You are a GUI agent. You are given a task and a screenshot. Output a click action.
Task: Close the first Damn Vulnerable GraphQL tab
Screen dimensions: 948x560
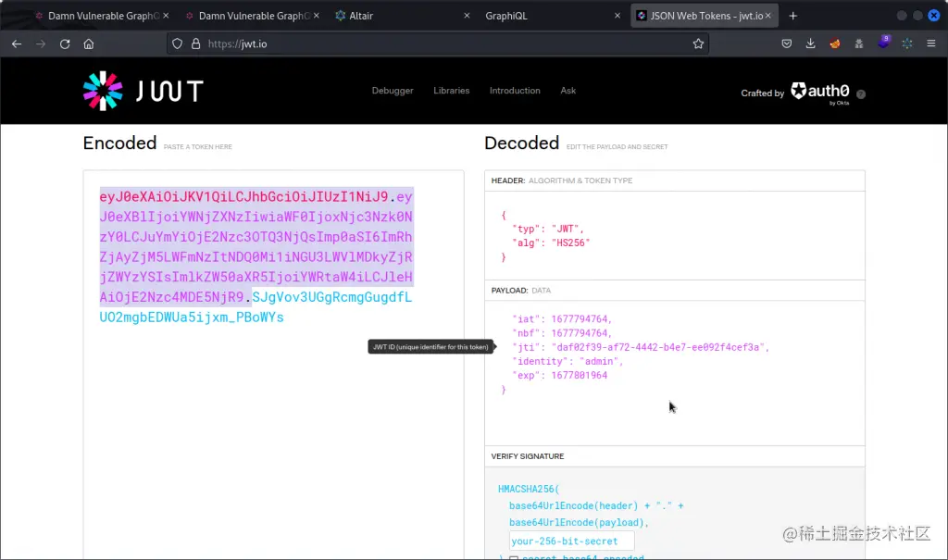coord(166,16)
